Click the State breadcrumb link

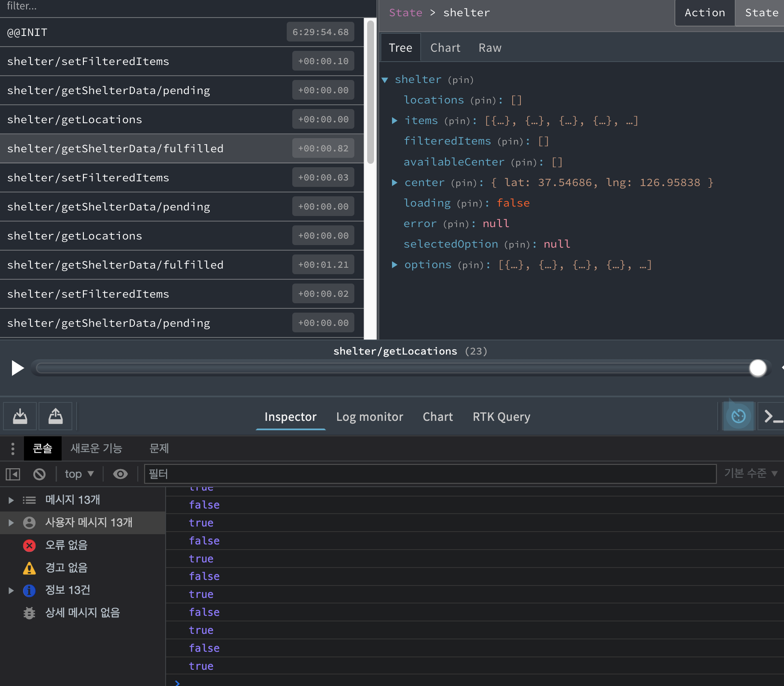[405, 13]
